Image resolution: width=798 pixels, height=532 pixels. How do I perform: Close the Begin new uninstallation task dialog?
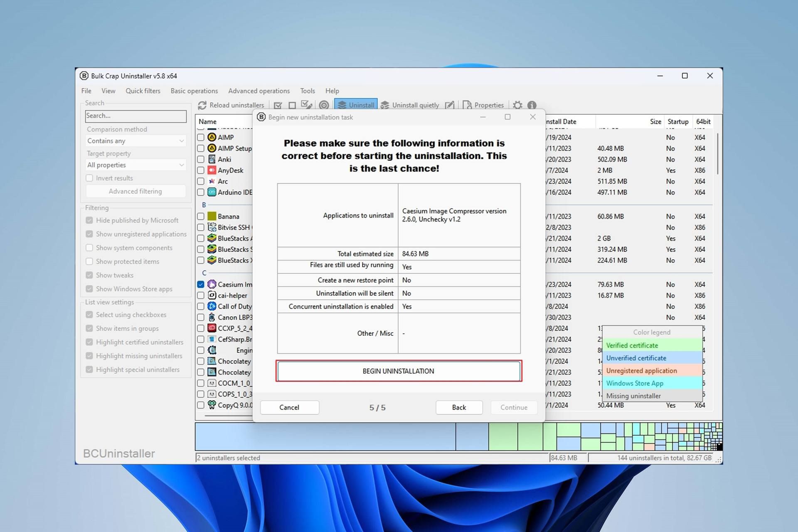(533, 117)
